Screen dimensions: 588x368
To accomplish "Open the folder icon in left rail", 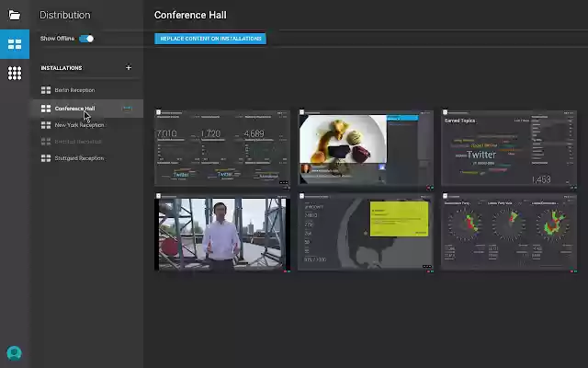I will pyautogui.click(x=14, y=15).
